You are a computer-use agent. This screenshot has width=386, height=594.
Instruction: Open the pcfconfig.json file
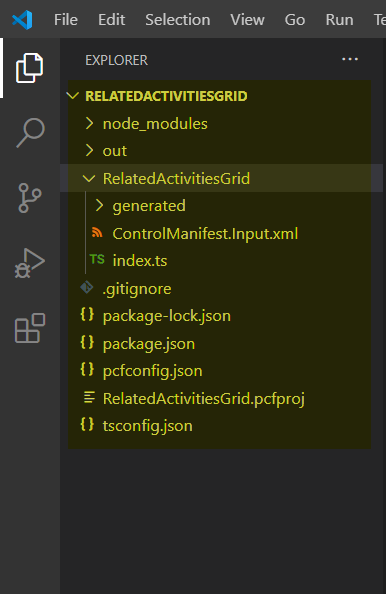152,371
